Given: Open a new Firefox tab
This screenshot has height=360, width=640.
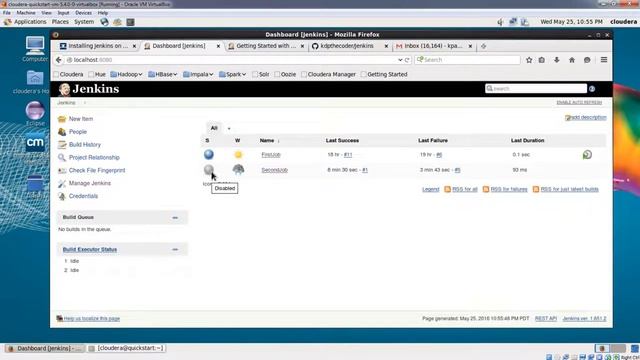Looking at the screenshot, I should (483, 46).
